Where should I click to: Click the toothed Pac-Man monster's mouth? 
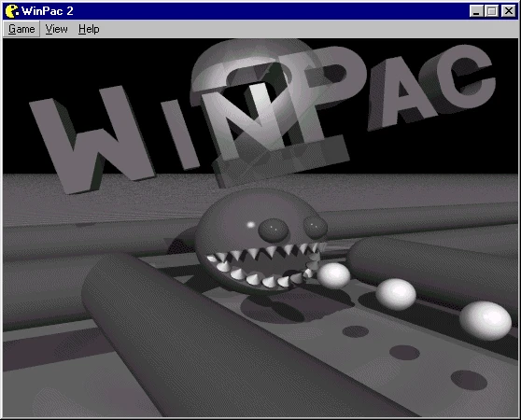(x=262, y=265)
